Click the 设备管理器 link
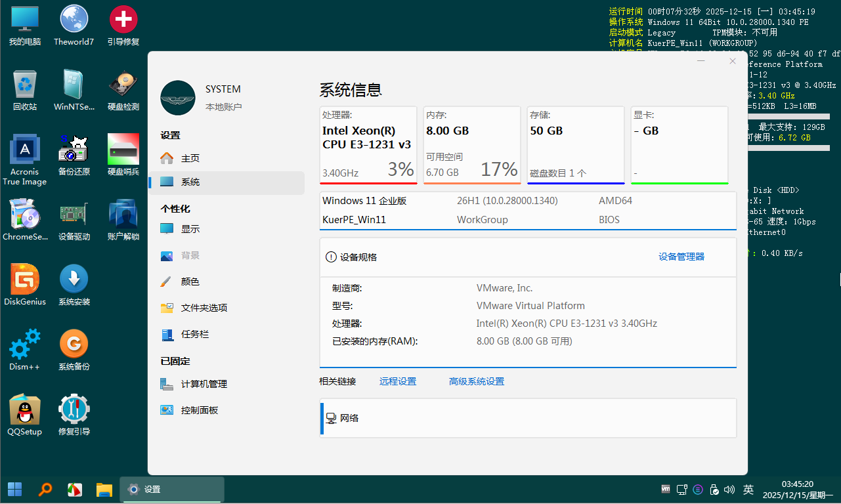Screen dimensions: 841x504 pyautogui.click(x=681, y=257)
